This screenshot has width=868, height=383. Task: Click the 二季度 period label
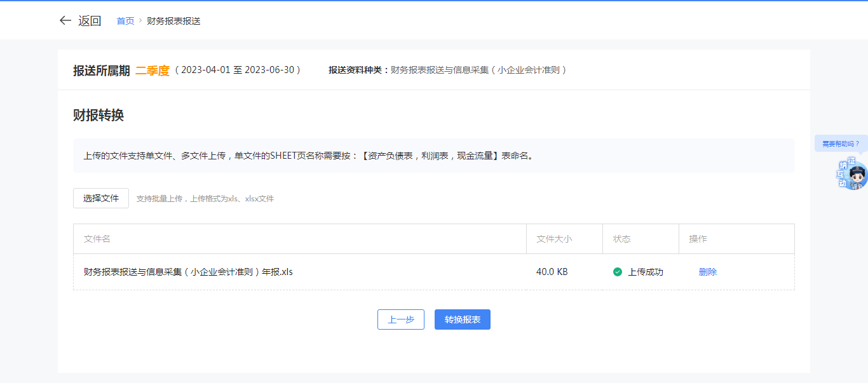(x=153, y=71)
